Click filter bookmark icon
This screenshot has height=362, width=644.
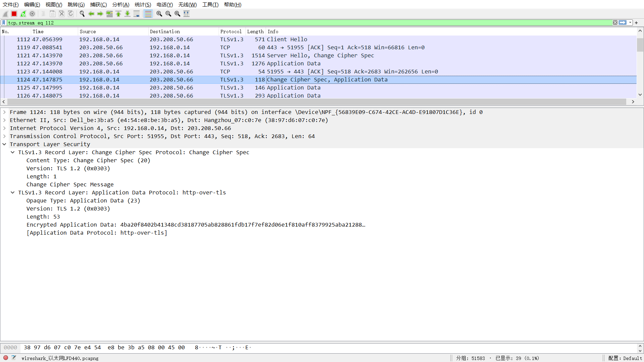(x=4, y=23)
